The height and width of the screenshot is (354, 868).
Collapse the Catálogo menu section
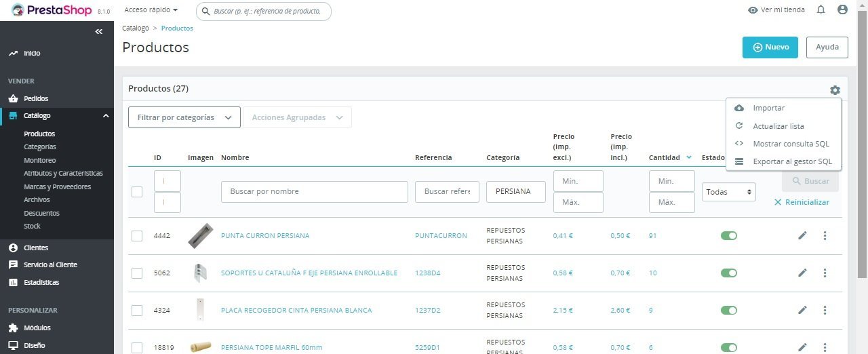click(x=106, y=116)
